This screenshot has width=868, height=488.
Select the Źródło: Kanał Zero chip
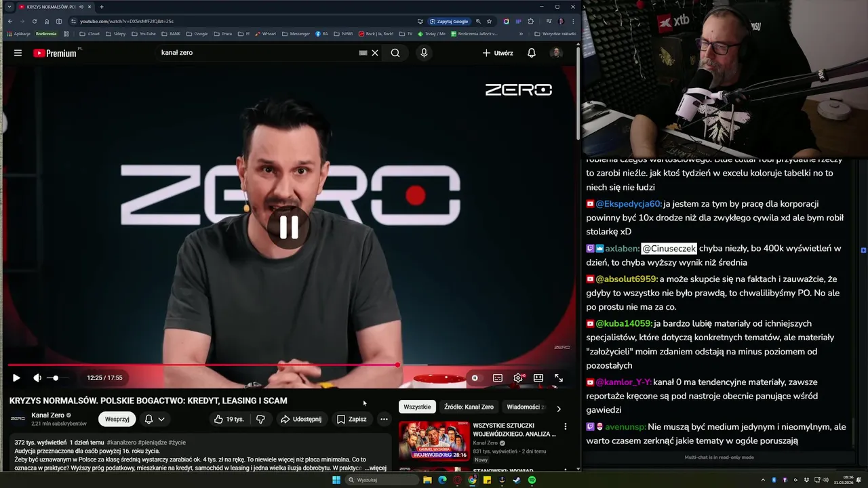click(469, 407)
